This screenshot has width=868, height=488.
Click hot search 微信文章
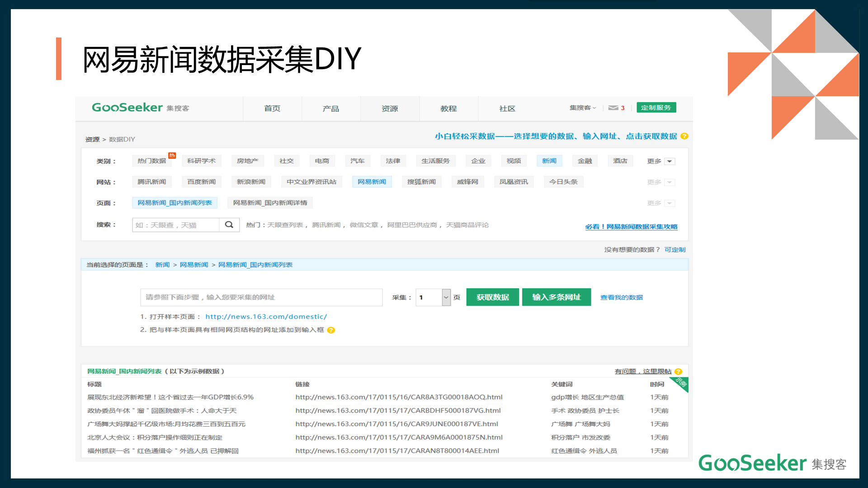pos(364,225)
